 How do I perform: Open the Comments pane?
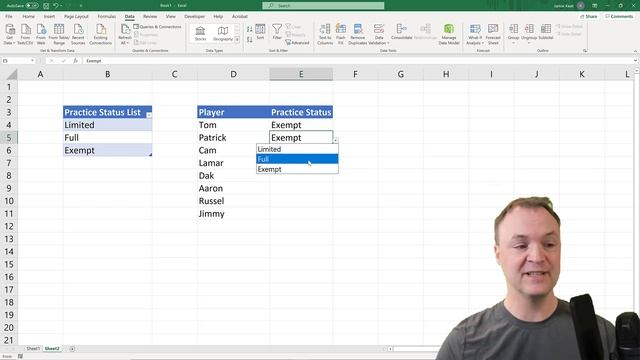[x=619, y=16]
